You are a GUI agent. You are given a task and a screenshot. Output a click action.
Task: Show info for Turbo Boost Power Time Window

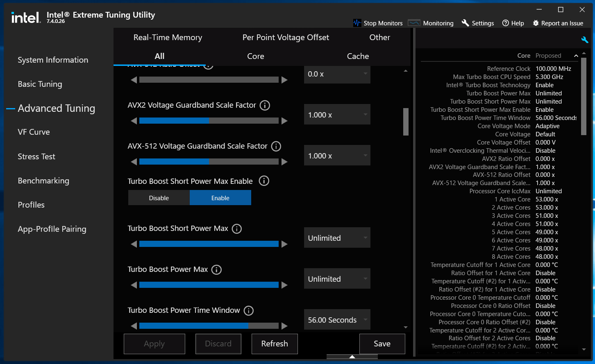pyautogui.click(x=249, y=310)
